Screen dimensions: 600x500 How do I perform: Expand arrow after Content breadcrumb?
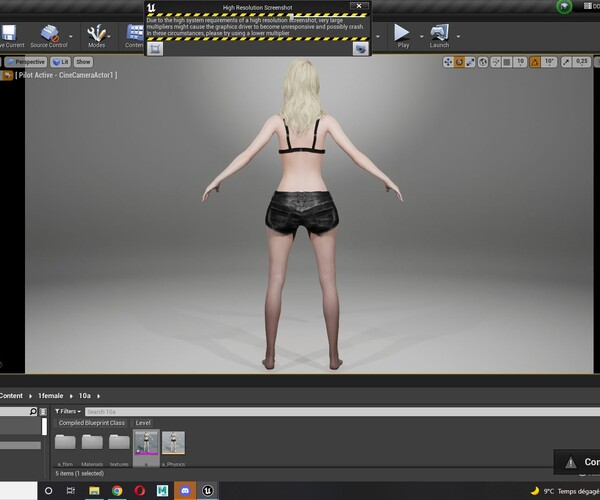coord(31,396)
